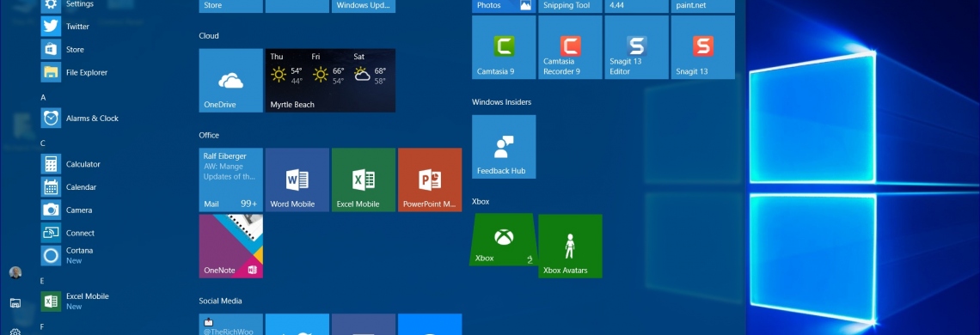Open the Feedback Hub tile
The width and height of the screenshot is (980, 335).
pos(504,147)
